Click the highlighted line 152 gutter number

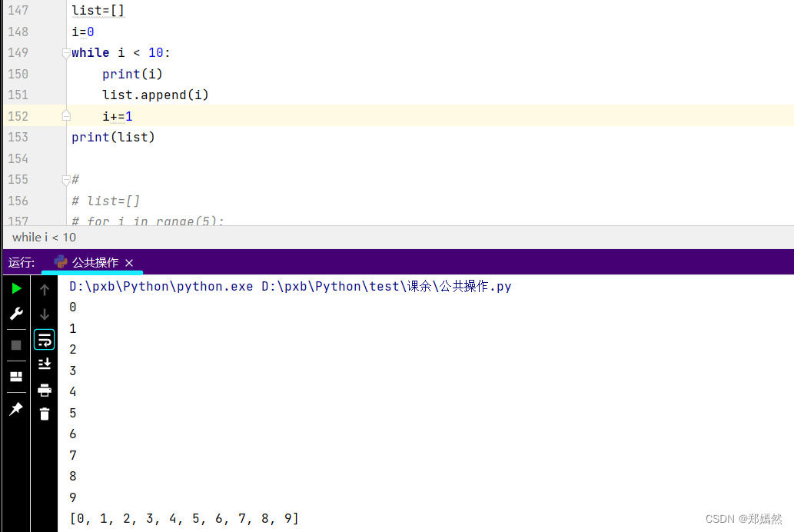(17, 115)
